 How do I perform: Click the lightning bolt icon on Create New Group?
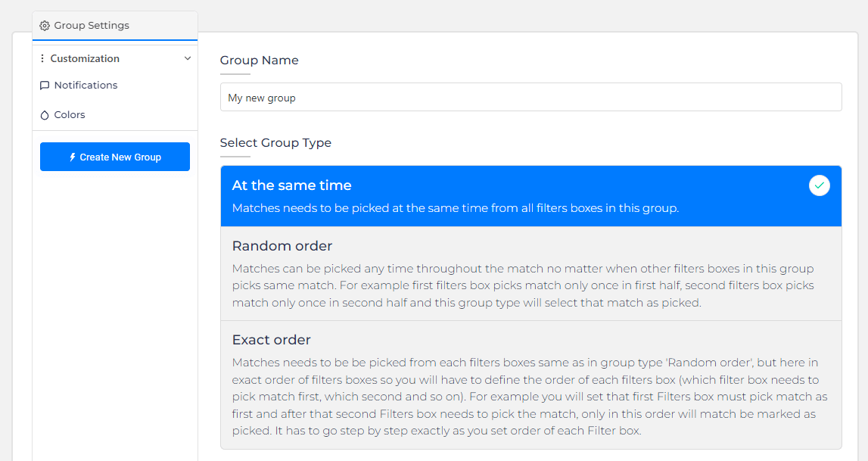(73, 157)
